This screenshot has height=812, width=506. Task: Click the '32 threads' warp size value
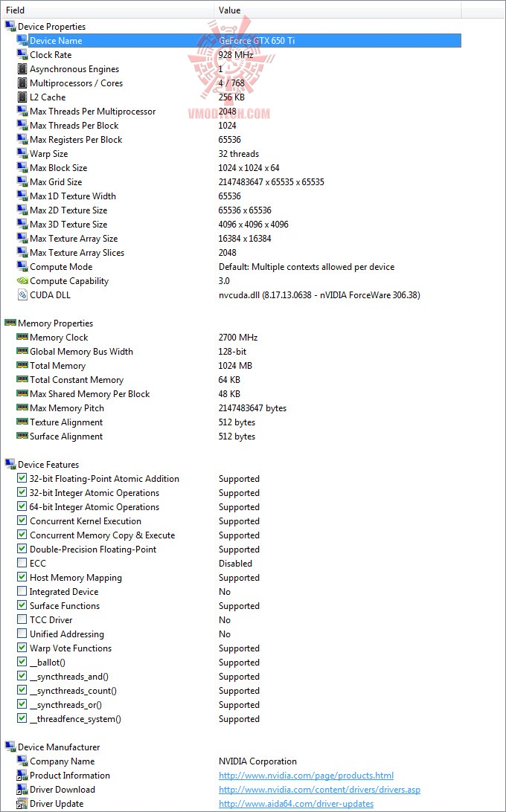coord(239,153)
